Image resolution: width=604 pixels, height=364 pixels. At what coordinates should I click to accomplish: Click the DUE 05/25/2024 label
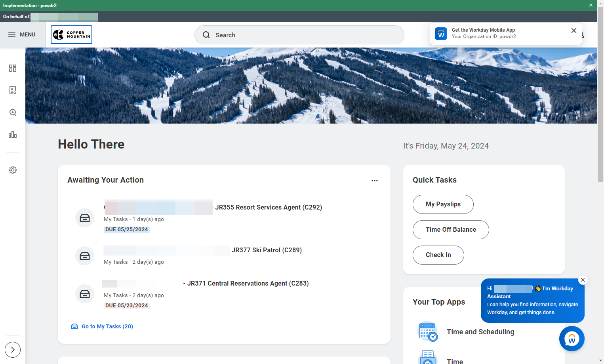click(x=127, y=229)
